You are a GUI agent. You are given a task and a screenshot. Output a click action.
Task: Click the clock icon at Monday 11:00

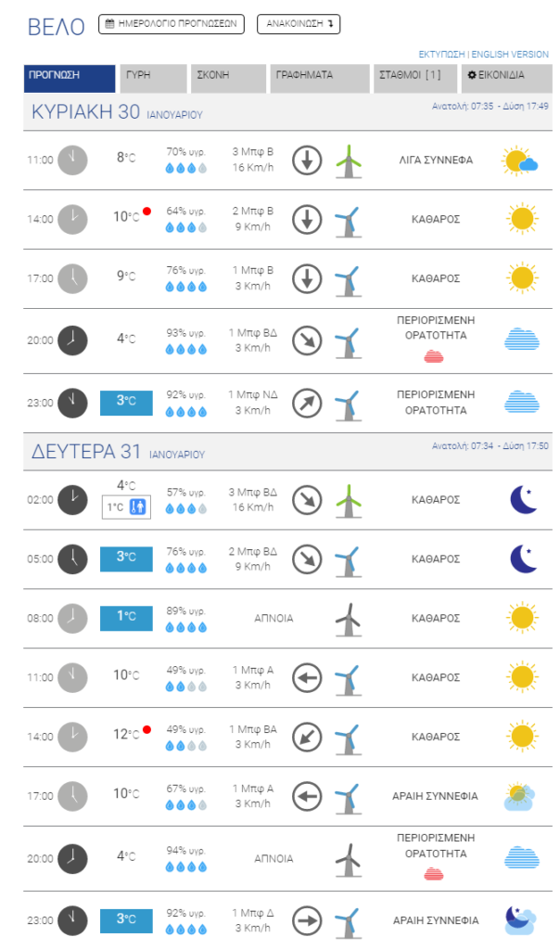[x=72, y=677]
